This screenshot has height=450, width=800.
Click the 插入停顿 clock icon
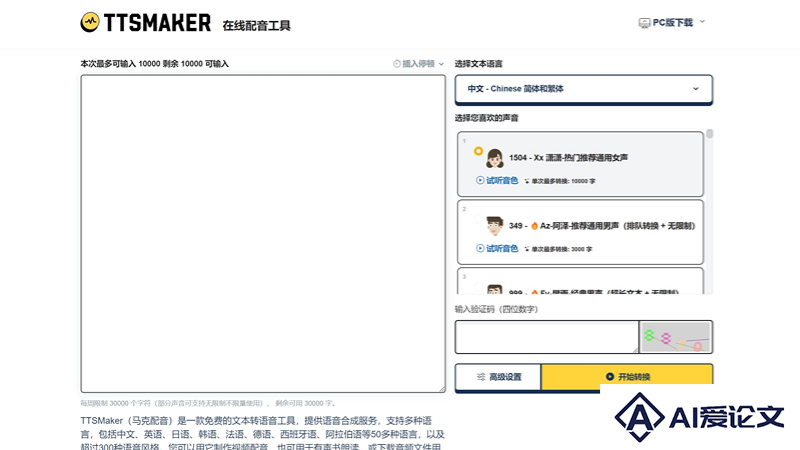[396, 64]
